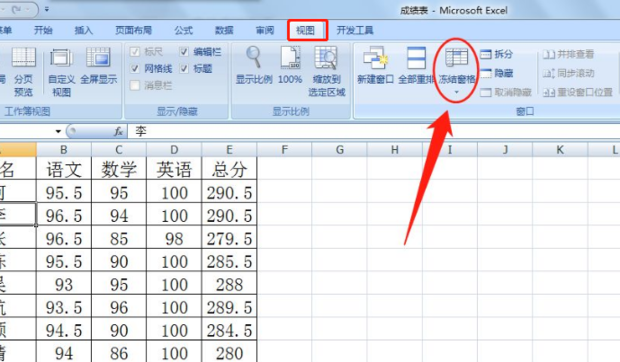The width and height of the screenshot is (620, 362).
Task: Select column B header
Action: [x=64, y=150]
